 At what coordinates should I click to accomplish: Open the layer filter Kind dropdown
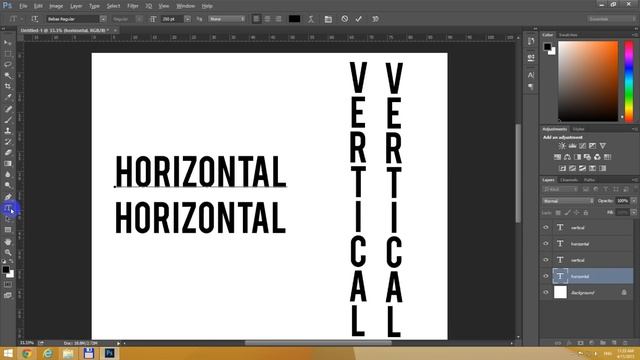coord(560,189)
